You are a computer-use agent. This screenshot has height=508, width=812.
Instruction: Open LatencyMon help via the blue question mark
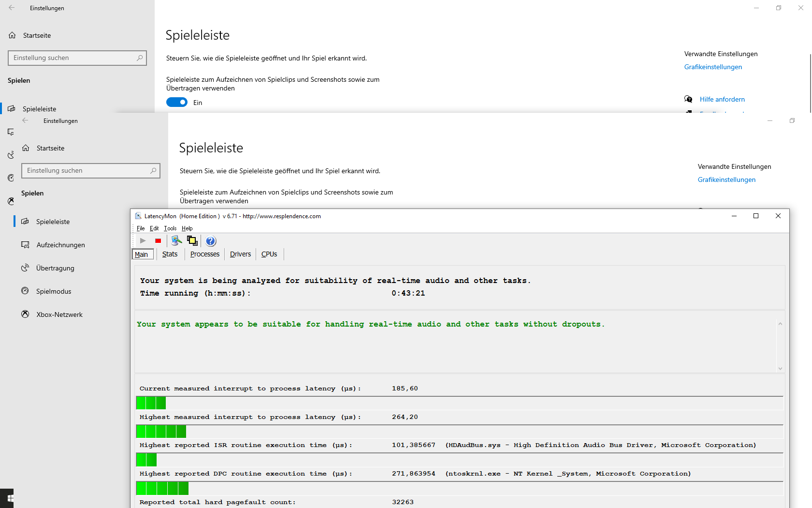tap(211, 241)
